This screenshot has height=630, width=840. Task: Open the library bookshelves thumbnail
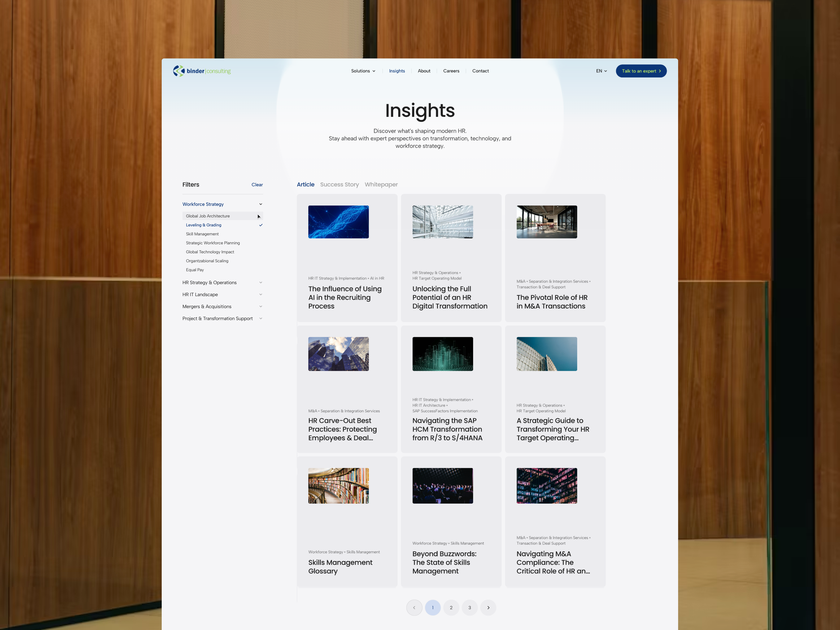click(338, 486)
